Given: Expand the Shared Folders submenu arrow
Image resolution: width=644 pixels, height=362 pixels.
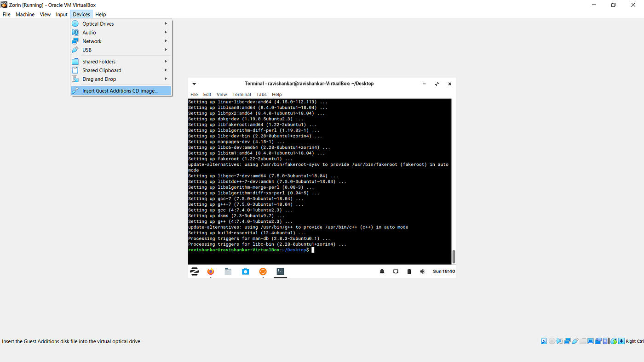Looking at the screenshot, I should (x=166, y=61).
